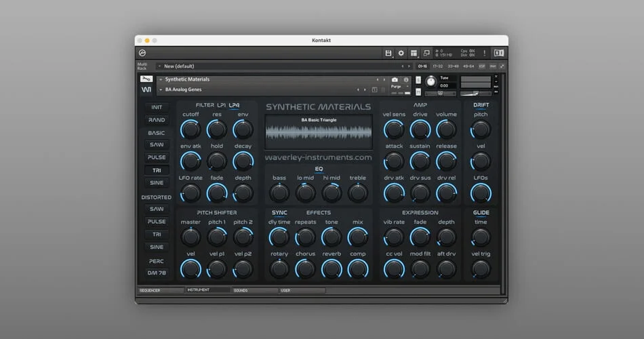This screenshot has width=644, height=339.
Task: Expand BA Analog Genes snapshot dropdown
Action: coord(161,89)
